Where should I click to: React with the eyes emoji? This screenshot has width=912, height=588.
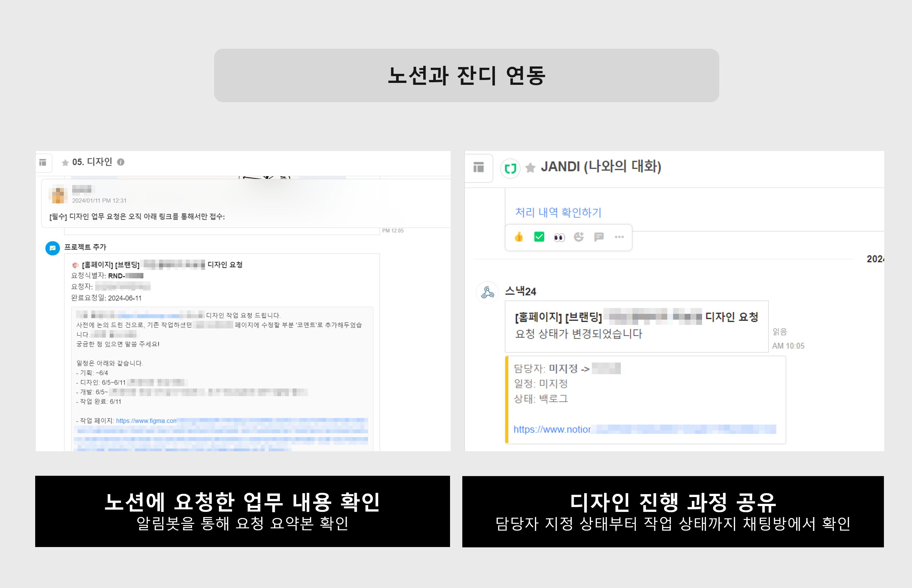point(559,237)
